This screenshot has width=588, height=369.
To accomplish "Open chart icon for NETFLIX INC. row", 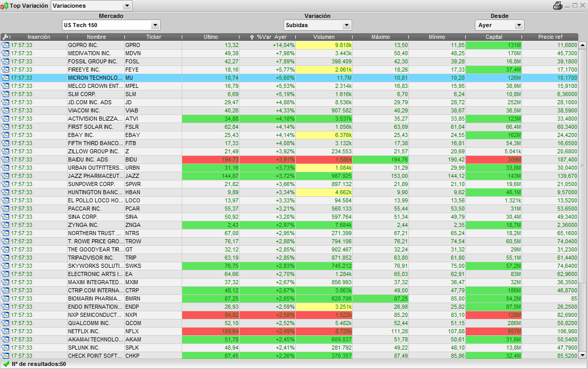I will [x=5, y=332].
